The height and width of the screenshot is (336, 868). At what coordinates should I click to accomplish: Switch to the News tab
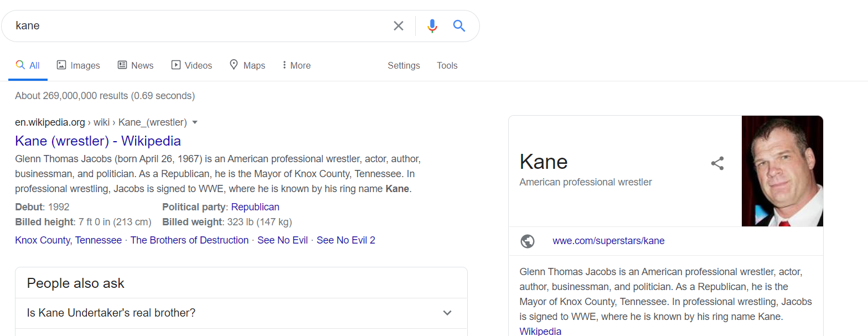click(x=136, y=65)
